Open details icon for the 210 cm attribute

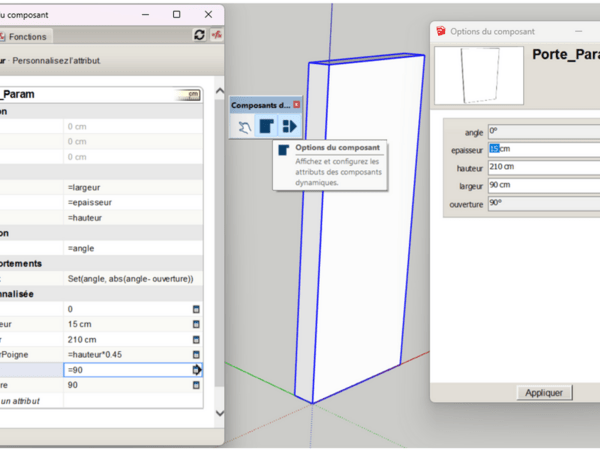pos(196,339)
